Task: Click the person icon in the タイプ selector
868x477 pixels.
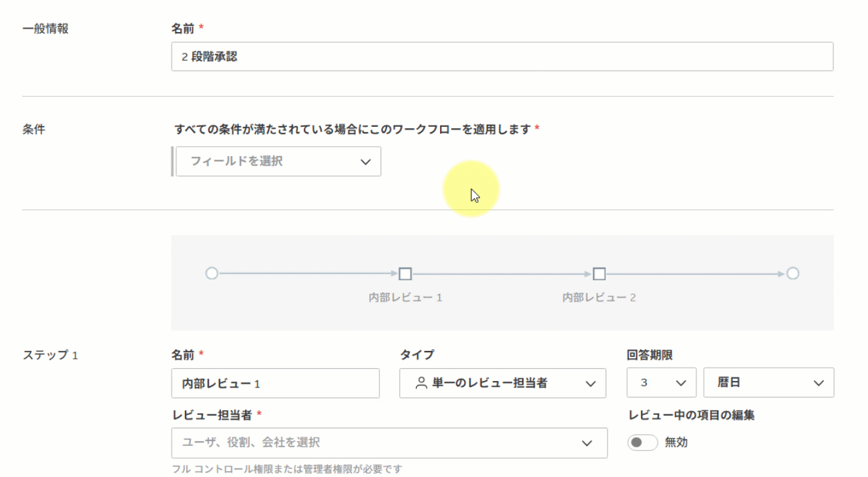Action: click(x=421, y=383)
